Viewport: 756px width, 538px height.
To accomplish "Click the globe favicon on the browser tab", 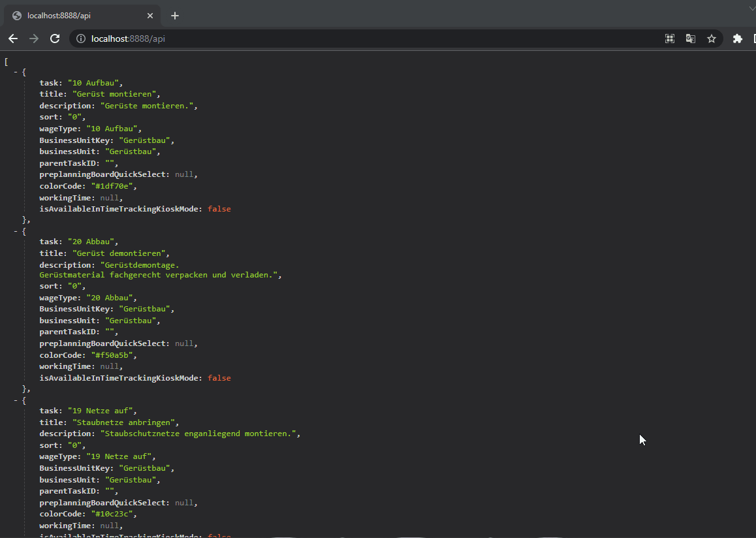I will (16, 15).
